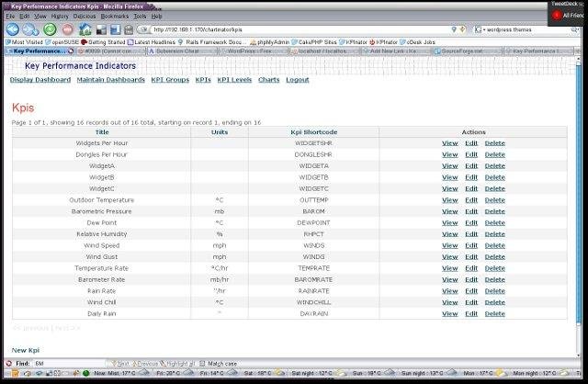Click the TweetDeck All Friends red icon
This screenshot has height=384, width=588.
point(557,15)
